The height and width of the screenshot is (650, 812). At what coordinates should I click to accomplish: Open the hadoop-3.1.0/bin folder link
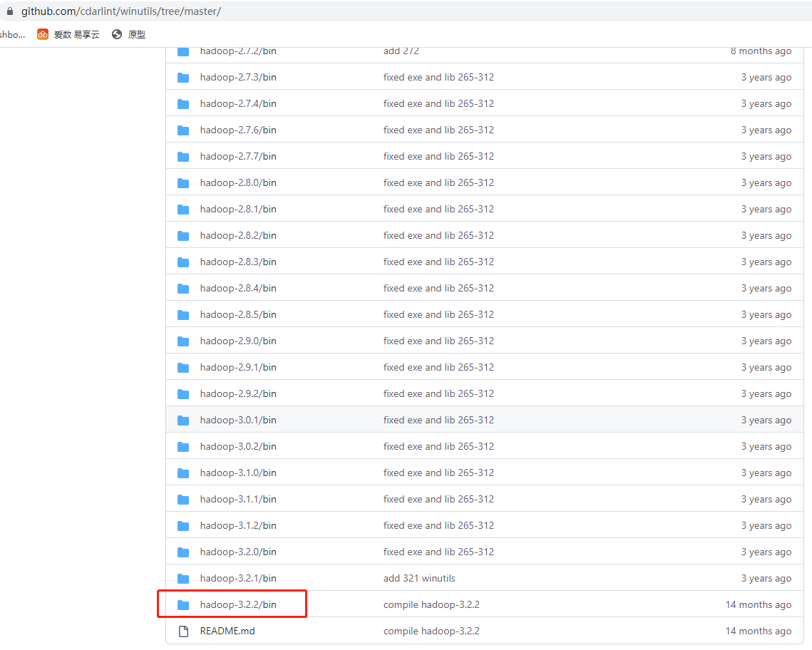pyautogui.click(x=238, y=473)
